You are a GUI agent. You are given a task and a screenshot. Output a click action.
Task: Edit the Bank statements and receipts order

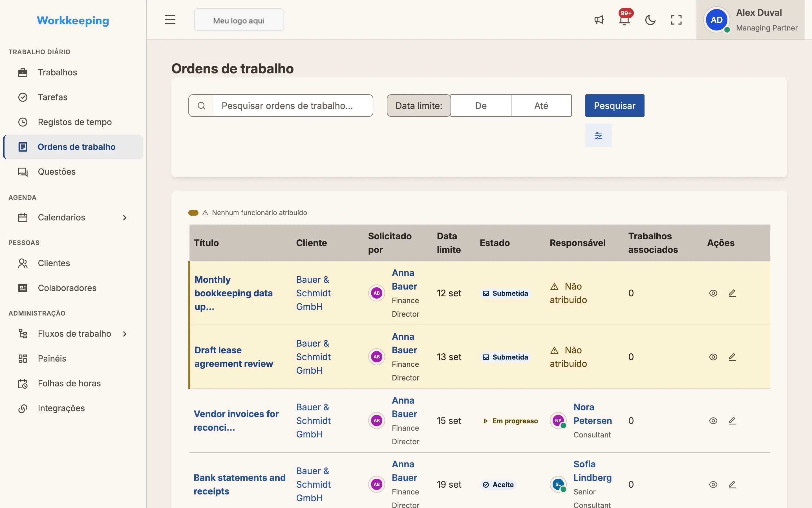tap(732, 485)
